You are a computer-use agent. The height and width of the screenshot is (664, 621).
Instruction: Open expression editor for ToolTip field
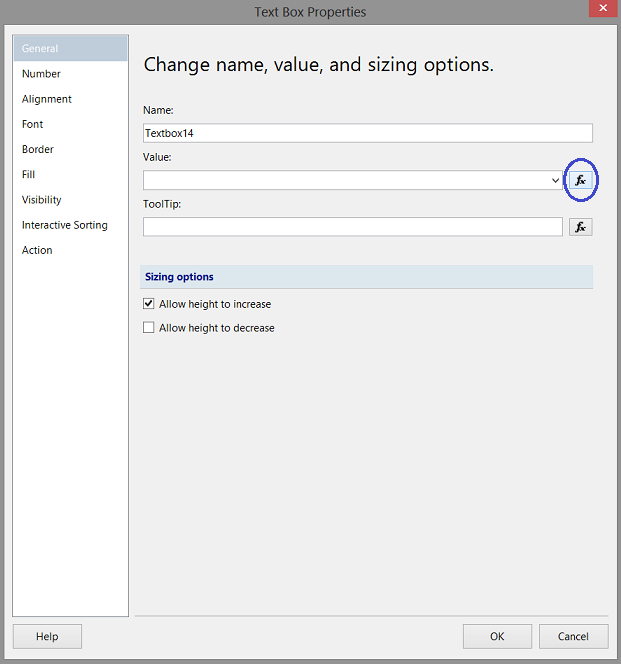[x=580, y=227]
